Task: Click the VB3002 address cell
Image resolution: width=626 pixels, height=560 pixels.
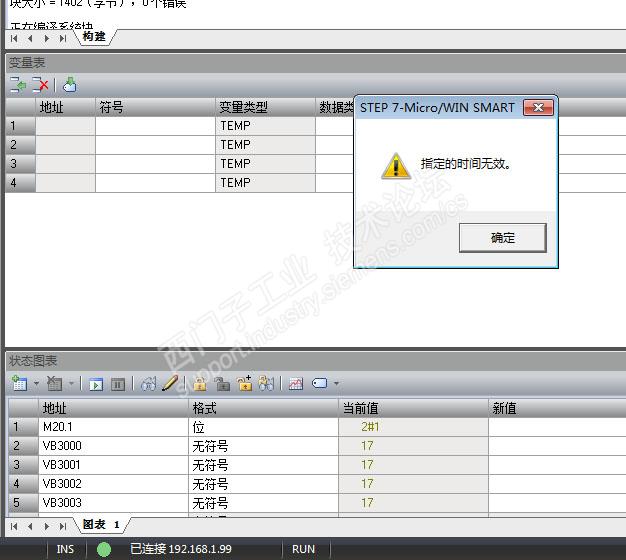Action: [113, 484]
